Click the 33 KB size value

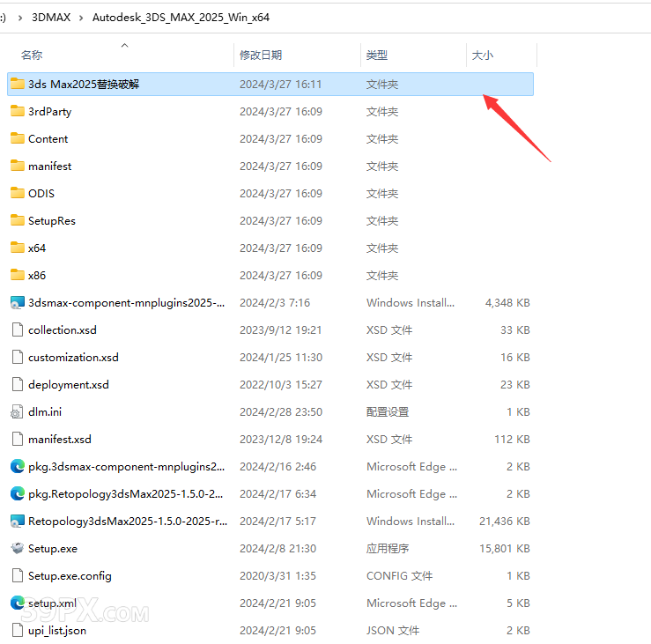click(515, 329)
